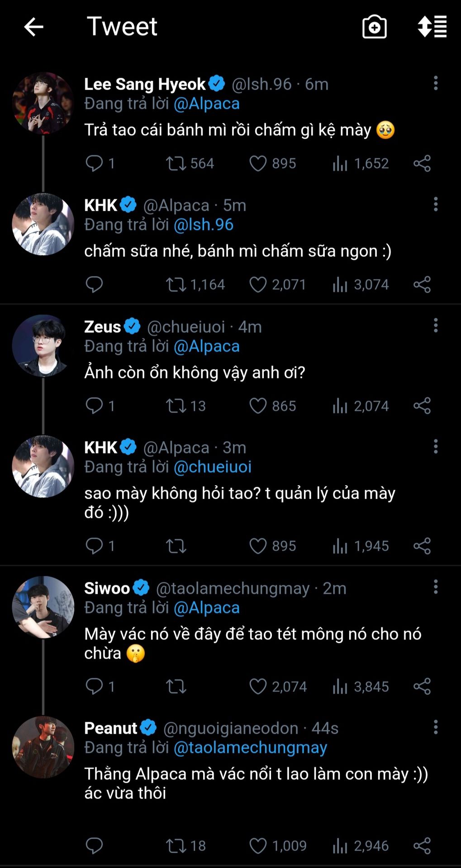Open the @taolamechungmay mention in Peanut's reply
The image size is (461, 868).
point(250,748)
